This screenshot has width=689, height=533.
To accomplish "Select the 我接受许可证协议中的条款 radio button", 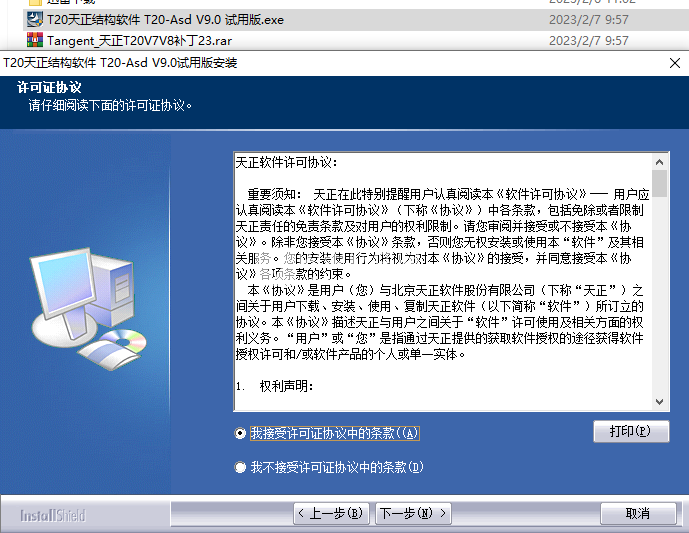I will [x=240, y=433].
